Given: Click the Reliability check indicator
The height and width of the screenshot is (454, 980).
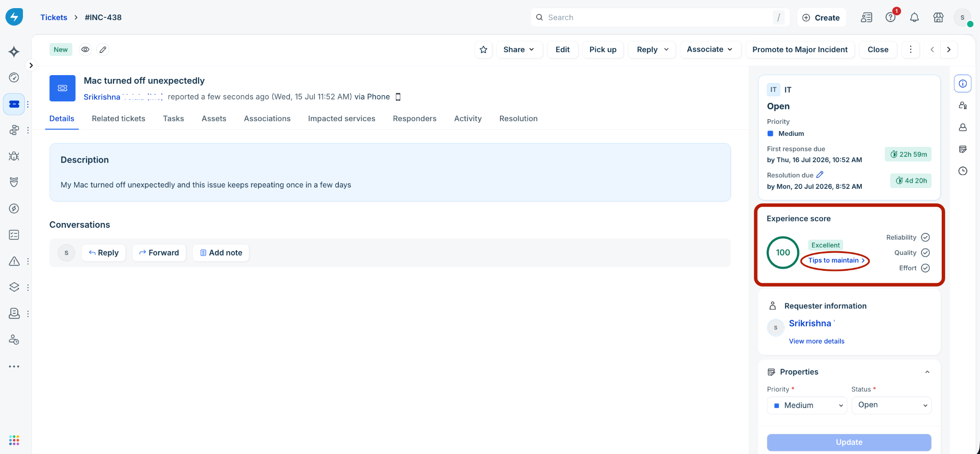Looking at the screenshot, I should 925,237.
